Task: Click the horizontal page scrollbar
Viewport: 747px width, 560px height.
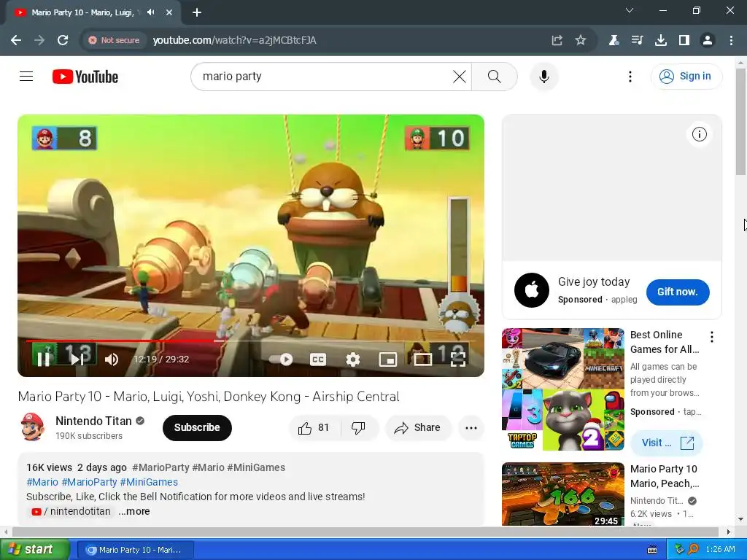Action: coord(366,532)
